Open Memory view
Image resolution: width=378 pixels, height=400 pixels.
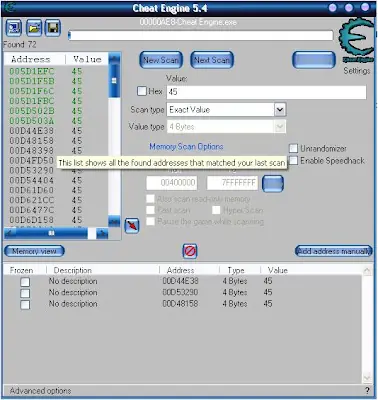coord(34,251)
